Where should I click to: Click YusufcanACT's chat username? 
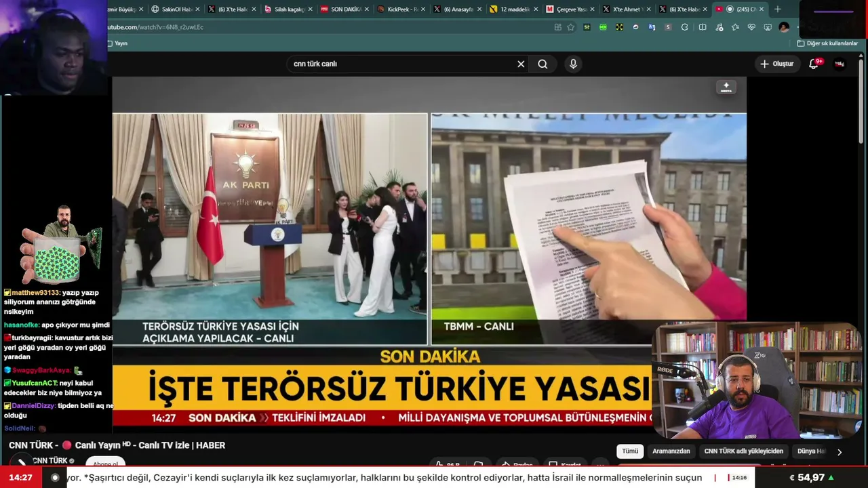[35, 384]
